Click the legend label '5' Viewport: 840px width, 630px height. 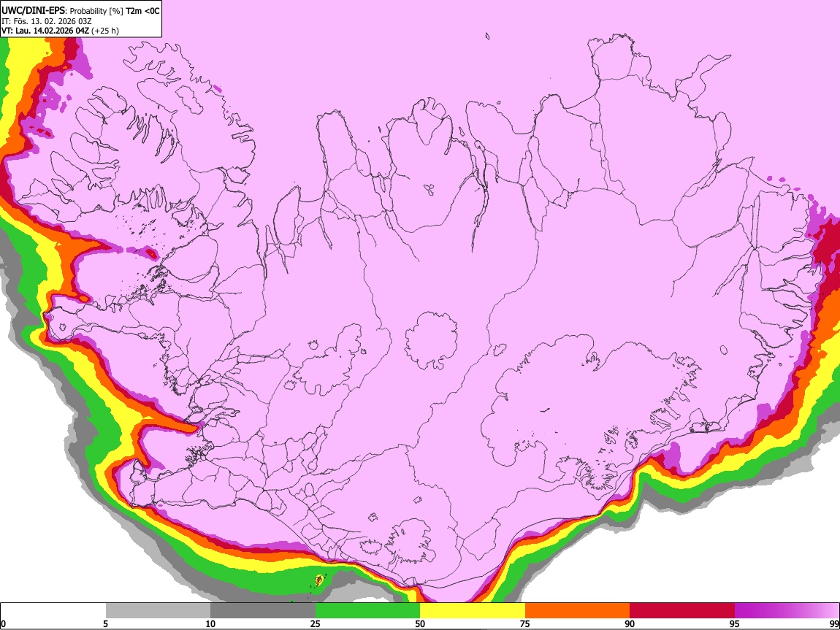(105, 623)
